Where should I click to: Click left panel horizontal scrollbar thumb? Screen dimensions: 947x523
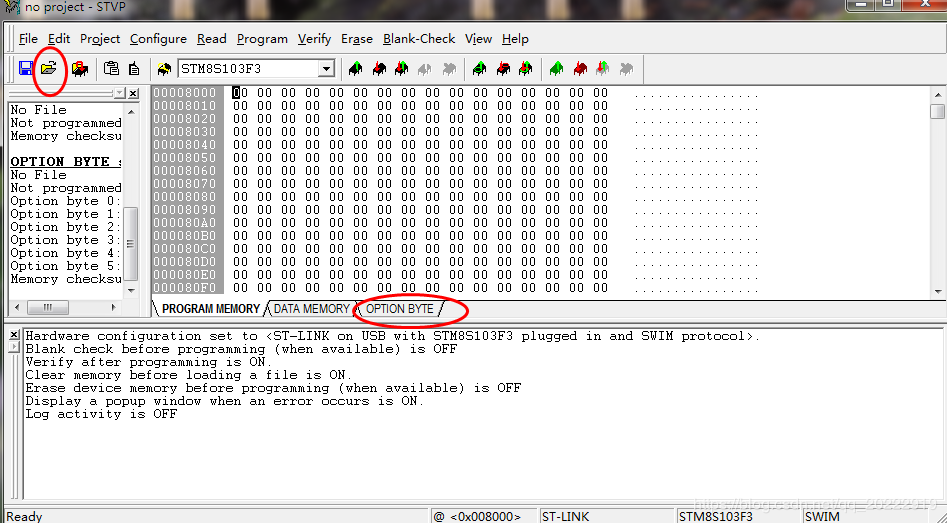pyautogui.click(x=48, y=307)
